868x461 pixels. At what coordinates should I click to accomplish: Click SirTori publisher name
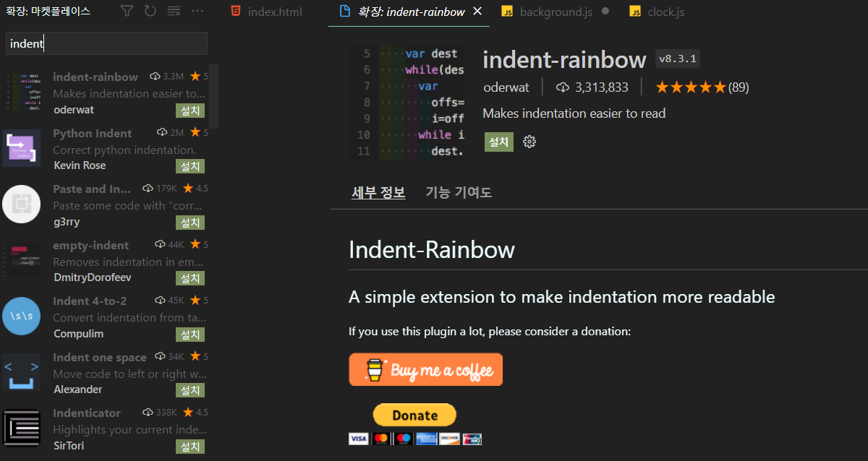pos(69,446)
